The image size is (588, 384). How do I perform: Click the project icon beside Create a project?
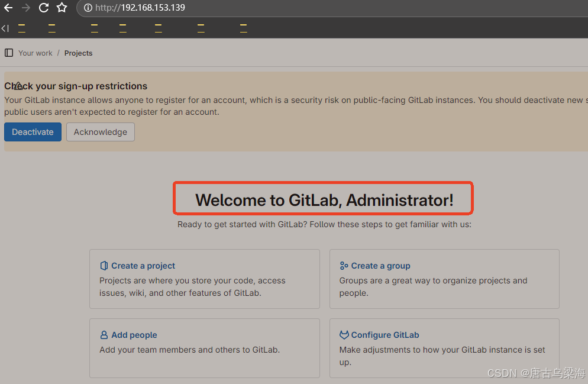tap(104, 266)
